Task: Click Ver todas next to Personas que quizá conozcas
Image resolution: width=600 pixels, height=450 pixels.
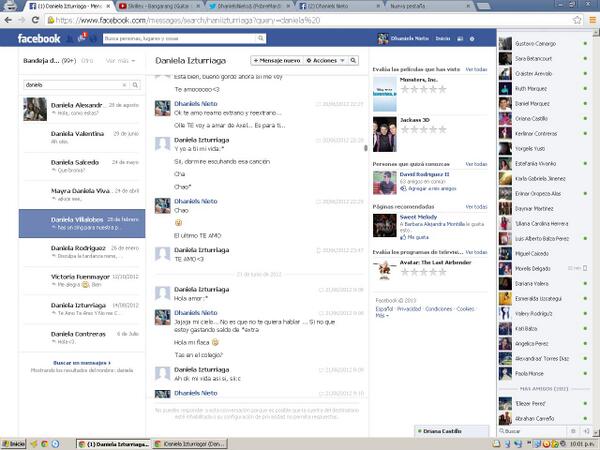Action: click(476, 164)
